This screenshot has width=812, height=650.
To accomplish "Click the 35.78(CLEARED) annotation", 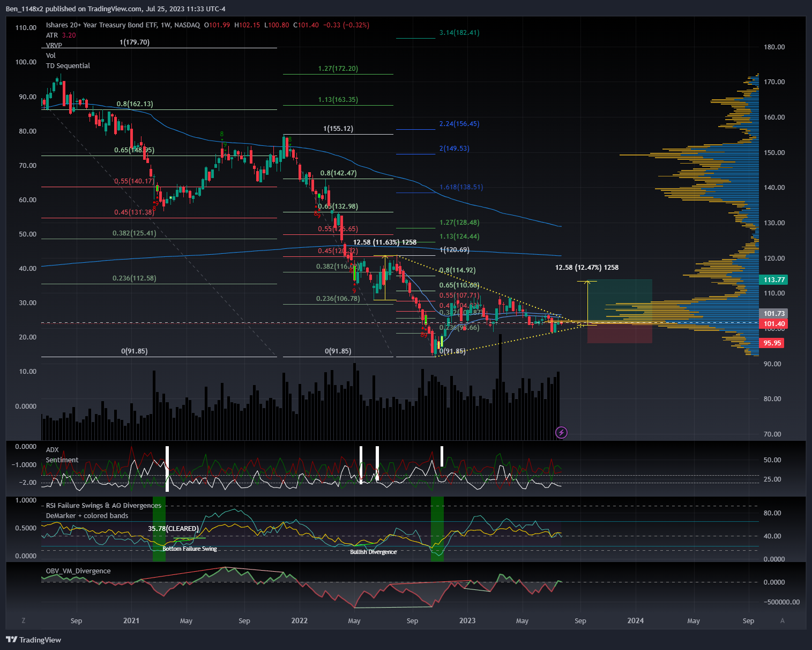I will pos(173,528).
